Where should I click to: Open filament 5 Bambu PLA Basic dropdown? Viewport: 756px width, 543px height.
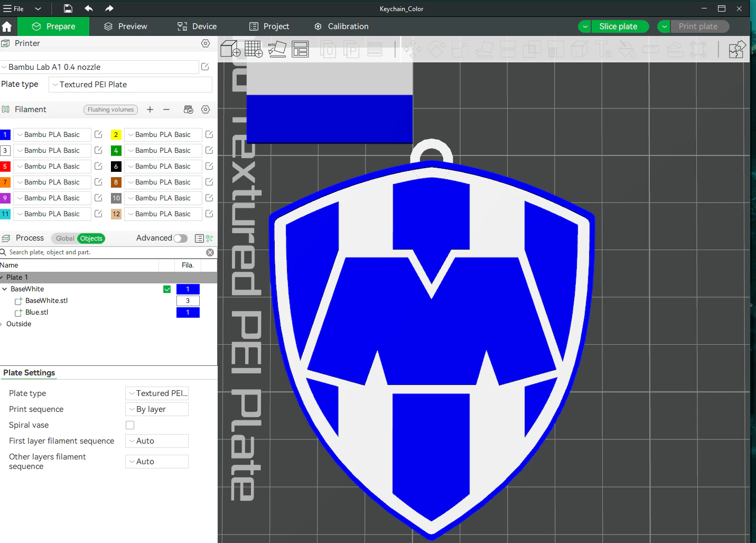tap(52, 167)
